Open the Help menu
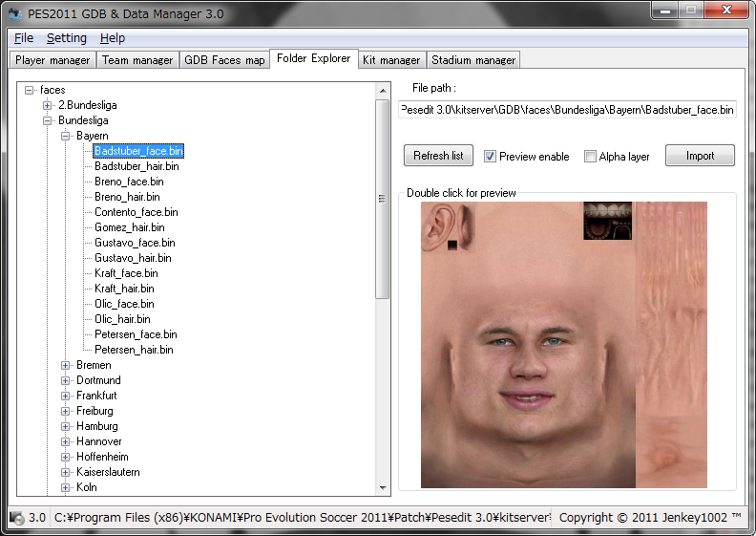 [113, 38]
